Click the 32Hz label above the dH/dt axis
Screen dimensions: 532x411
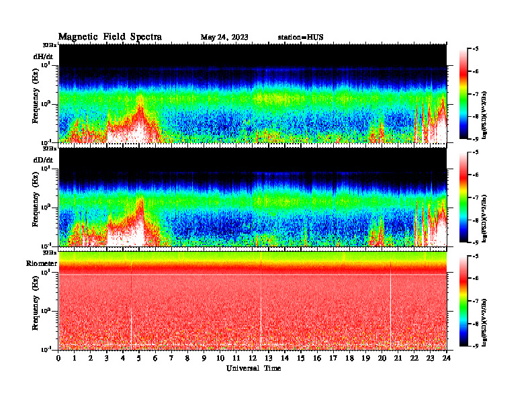pyautogui.click(x=50, y=45)
